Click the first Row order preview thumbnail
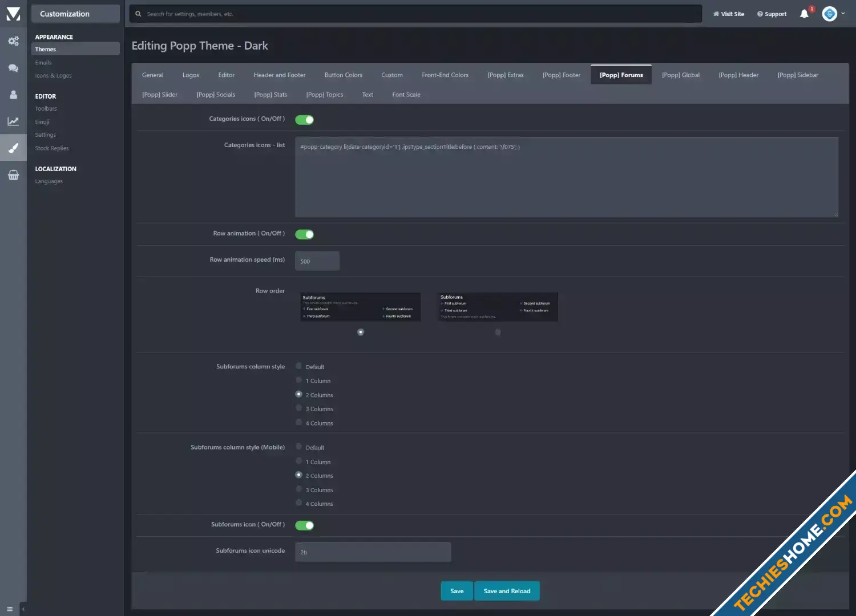Image resolution: width=856 pixels, height=616 pixels. pyautogui.click(x=361, y=307)
